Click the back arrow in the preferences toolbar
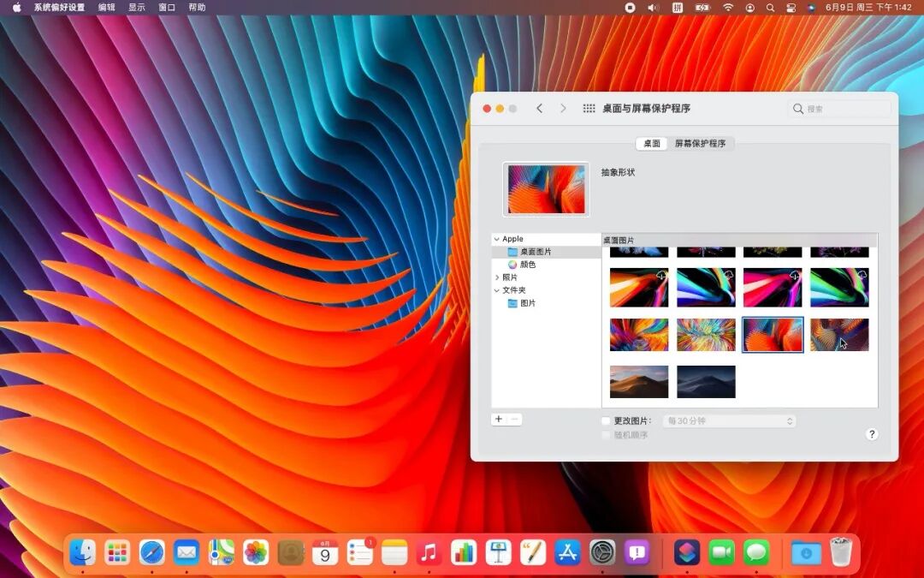 click(540, 109)
